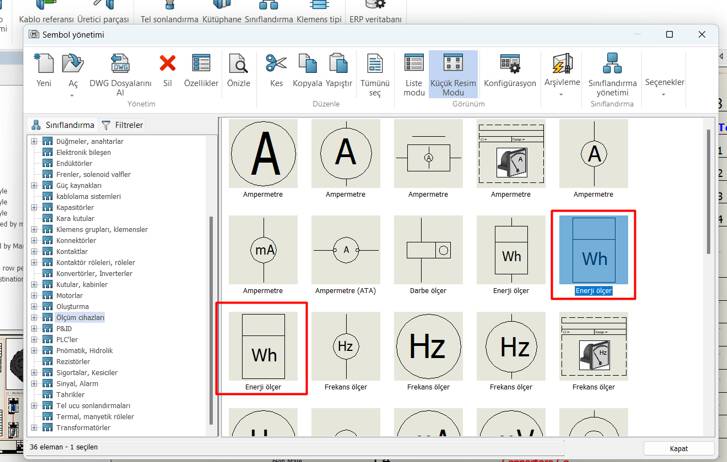
Task: Select the Rezistörler category
Action: (x=73, y=361)
